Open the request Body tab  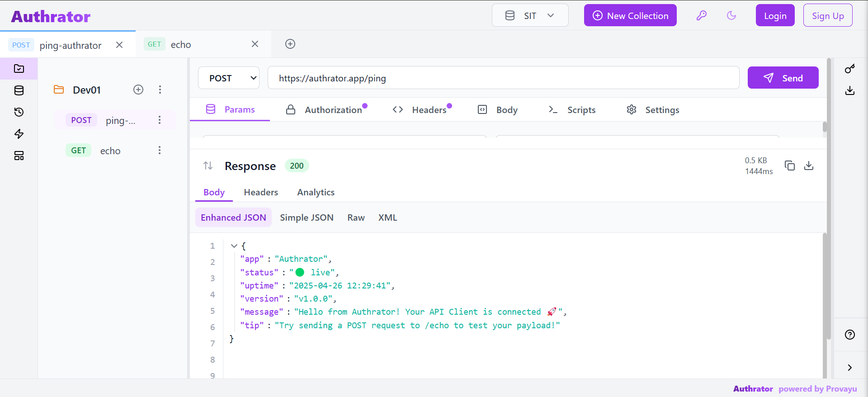pyautogui.click(x=498, y=109)
